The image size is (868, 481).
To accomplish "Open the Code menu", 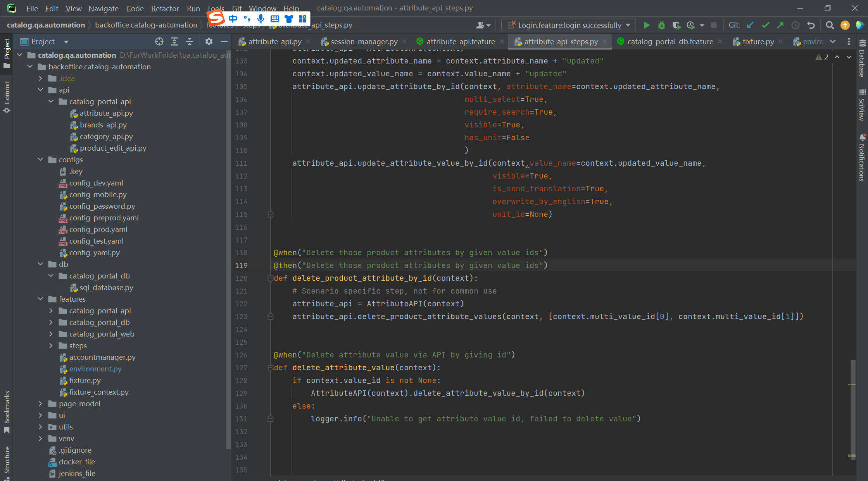I will pos(135,8).
